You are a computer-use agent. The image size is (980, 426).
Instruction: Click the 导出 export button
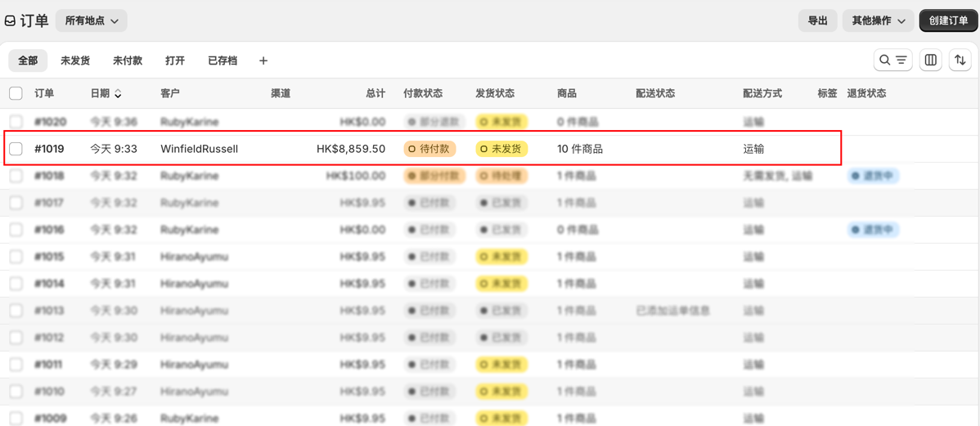pyautogui.click(x=817, y=20)
